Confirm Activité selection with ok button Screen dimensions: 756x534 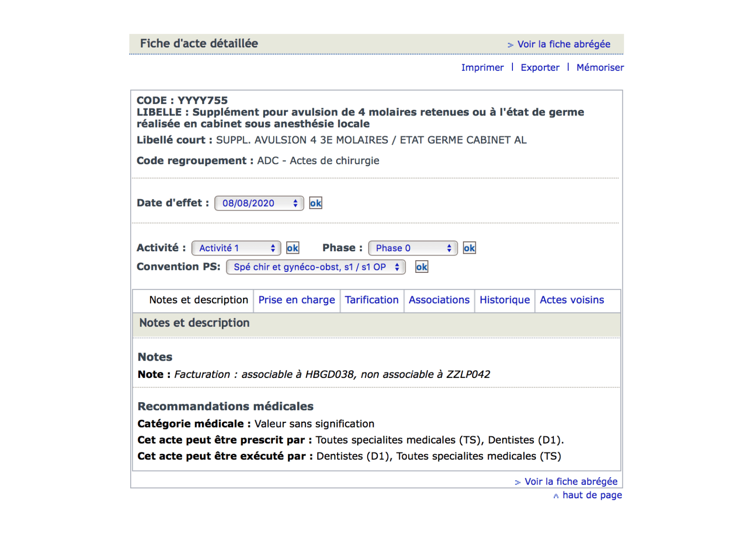pyautogui.click(x=293, y=248)
